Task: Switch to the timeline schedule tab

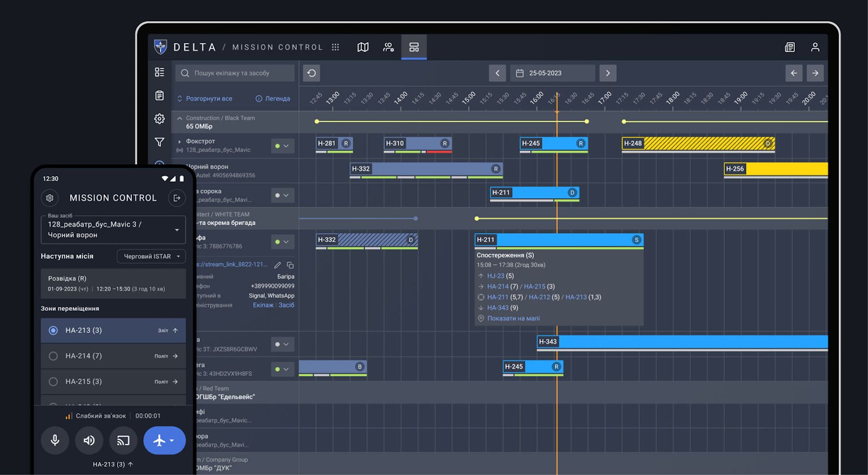Action: [414, 47]
